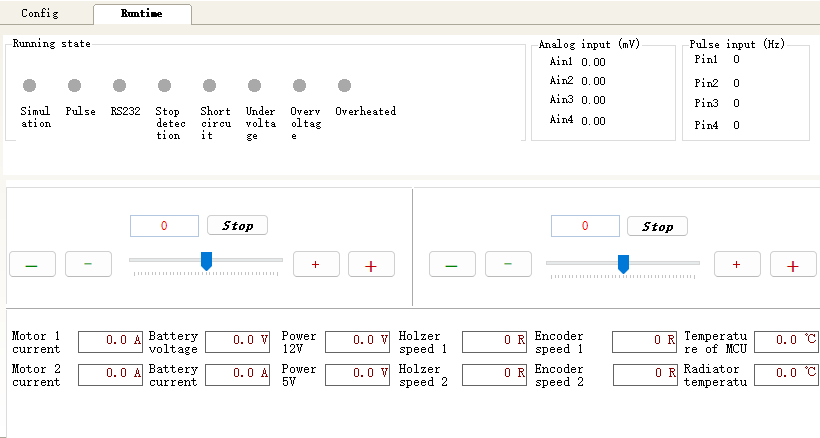Click large red plus for right motor
This screenshot has height=438, width=820.
point(793,265)
